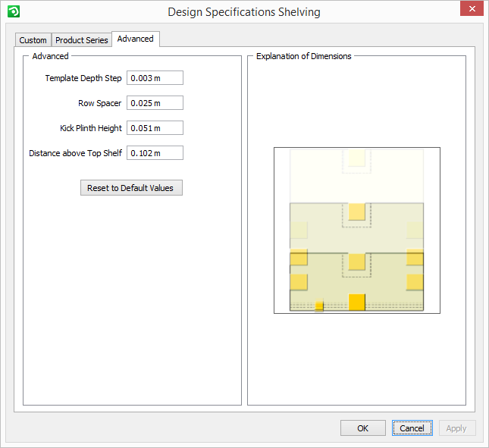The width and height of the screenshot is (489, 448).
Task: Open the Product Series tab
Action: [82, 40]
